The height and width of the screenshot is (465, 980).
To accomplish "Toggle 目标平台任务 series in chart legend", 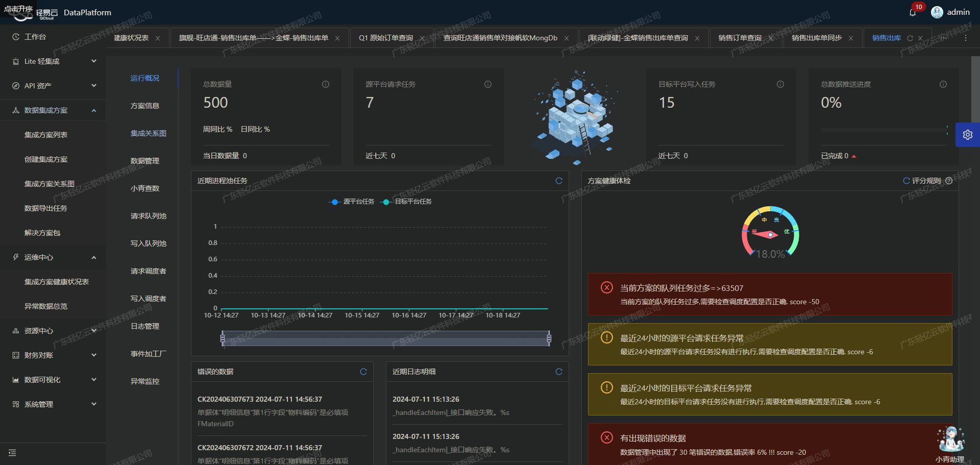I will tap(406, 202).
